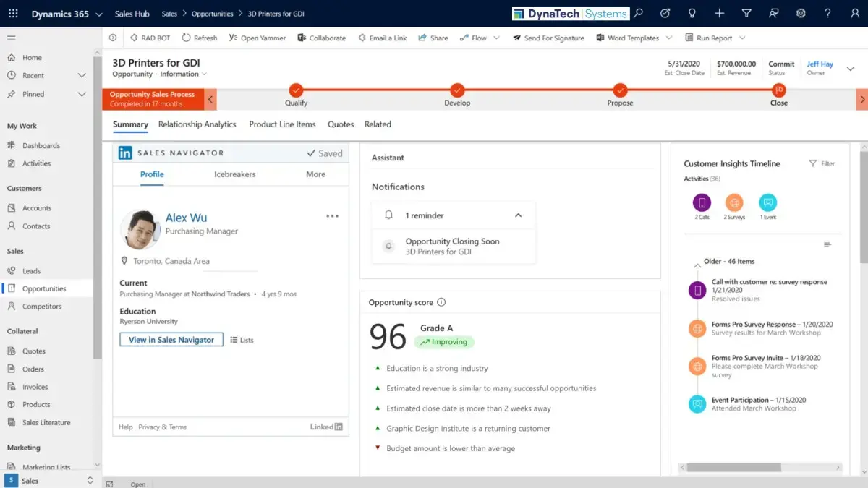The image size is (868, 488).
Task: Open Alex Wu's three-dot options menu
Action: click(x=332, y=215)
